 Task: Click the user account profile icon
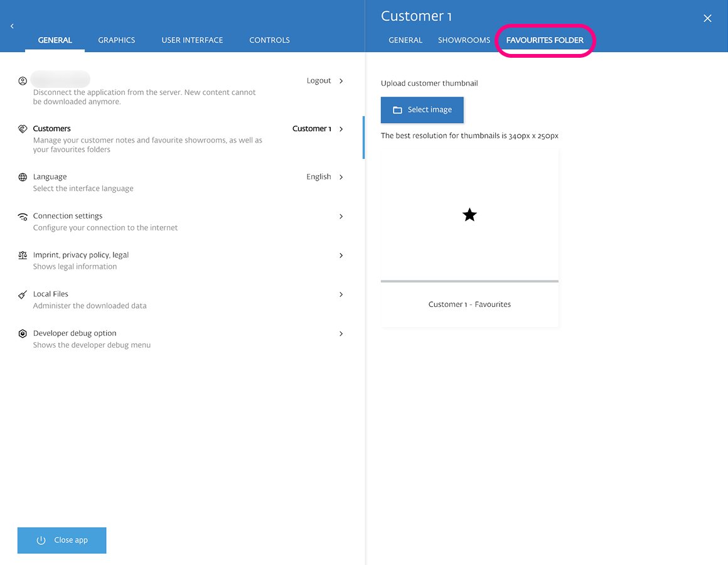(23, 81)
